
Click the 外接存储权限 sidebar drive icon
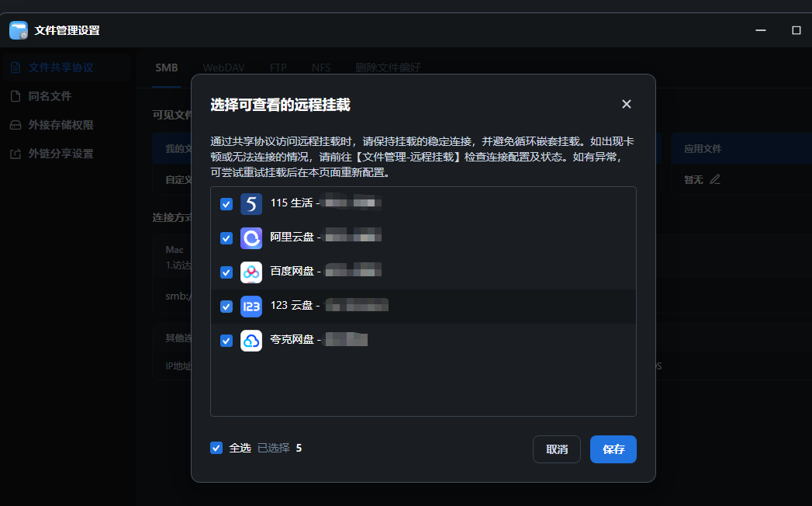16,125
